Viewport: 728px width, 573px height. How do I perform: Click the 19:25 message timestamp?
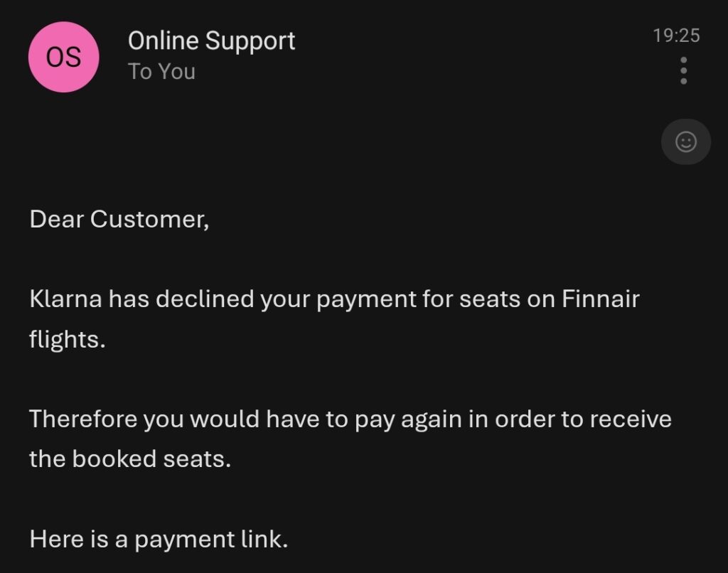point(676,36)
